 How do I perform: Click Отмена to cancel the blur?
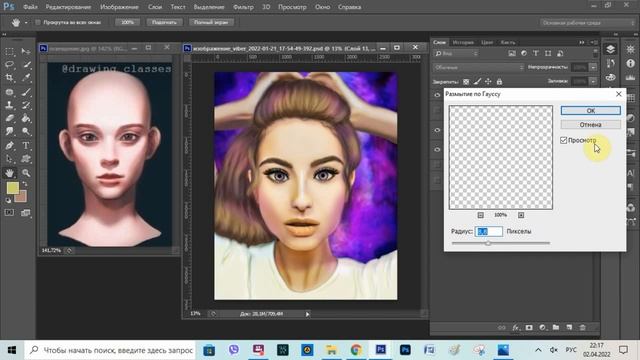(591, 124)
